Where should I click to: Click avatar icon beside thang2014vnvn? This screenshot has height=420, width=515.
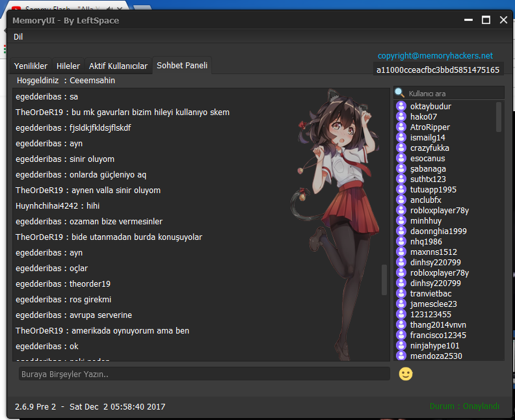401,325
